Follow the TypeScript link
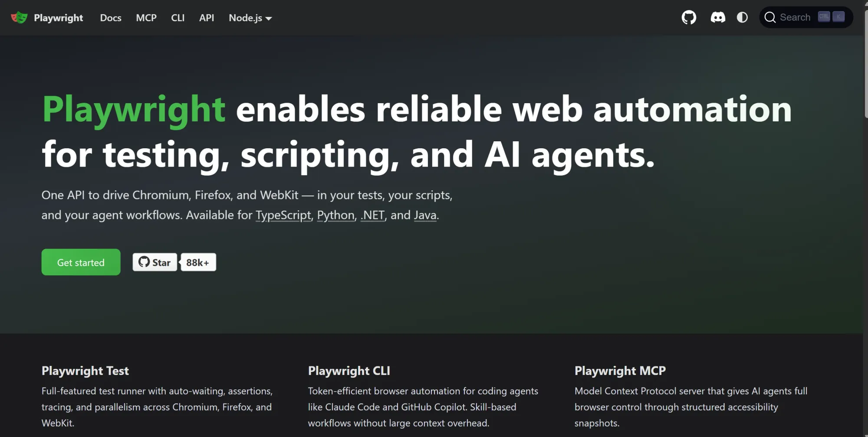Image resolution: width=868 pixels, height=437 pixels. pyautogui.click(x=283, y=215)
